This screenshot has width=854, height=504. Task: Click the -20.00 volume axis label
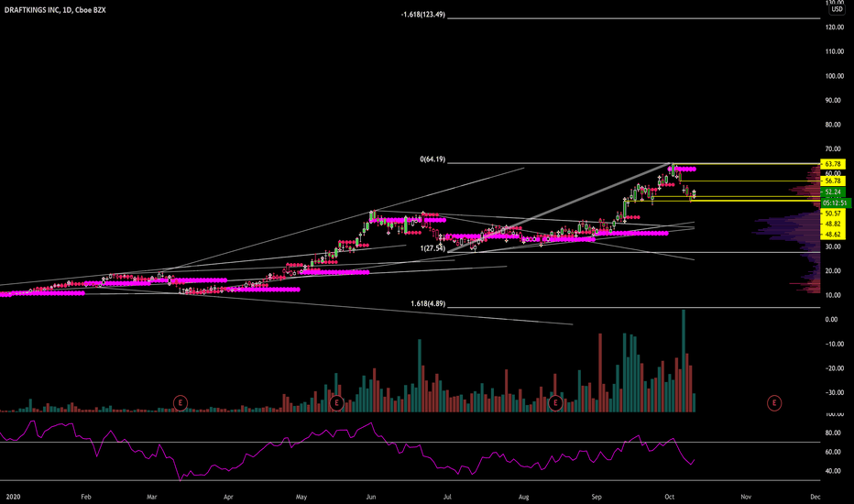(835, 369)
